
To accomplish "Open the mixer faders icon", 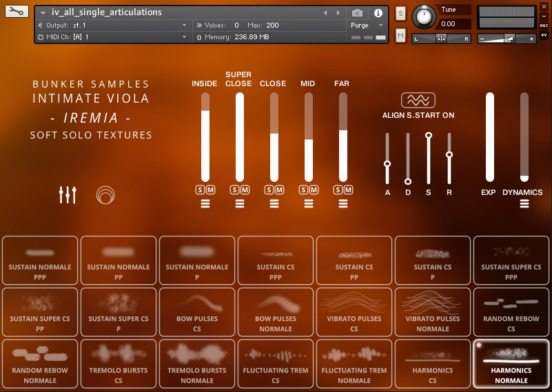I will (x=68, y=195).
